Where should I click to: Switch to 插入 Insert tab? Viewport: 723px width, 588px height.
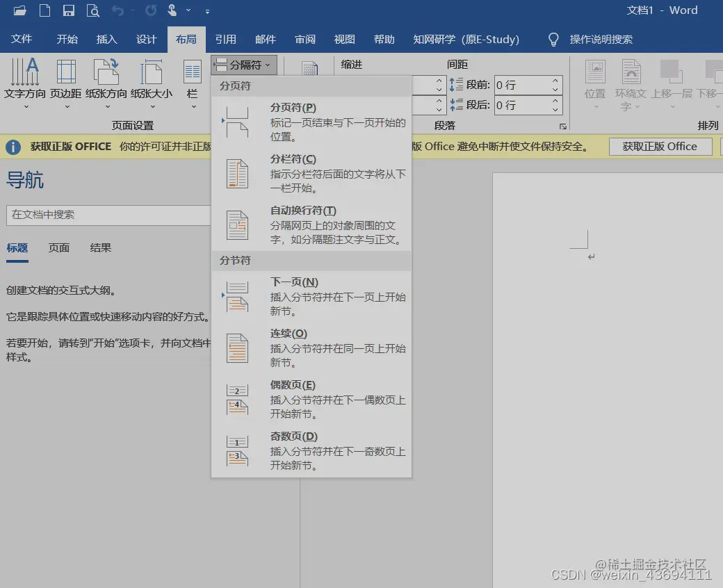(x=106, y=39)
